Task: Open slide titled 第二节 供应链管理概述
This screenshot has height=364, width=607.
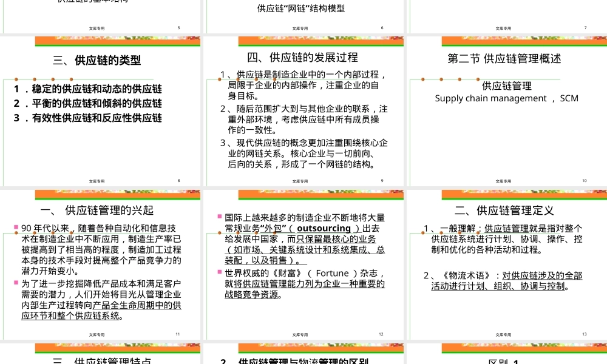Action: (507, 111)
